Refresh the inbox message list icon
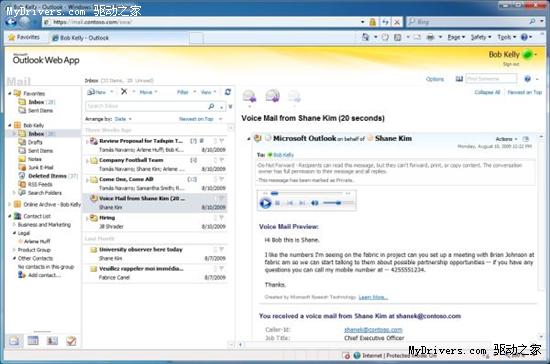 [x=228, y=92]
